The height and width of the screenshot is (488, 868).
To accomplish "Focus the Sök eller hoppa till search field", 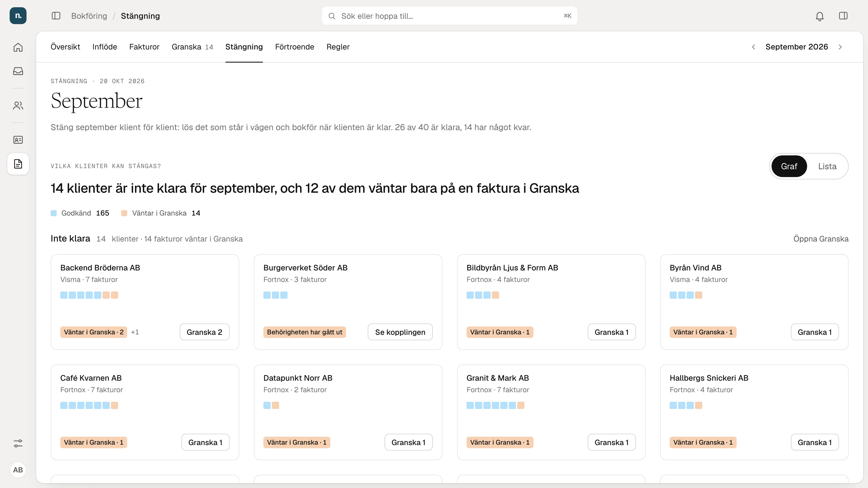I will pyautogui.click(x=449, y=16).
